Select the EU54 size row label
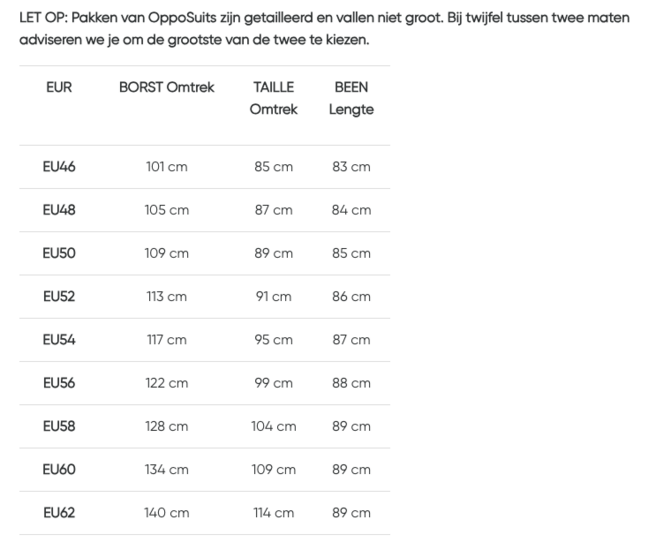The width and height of the screenshot is (671, 550). coord(59,340)
